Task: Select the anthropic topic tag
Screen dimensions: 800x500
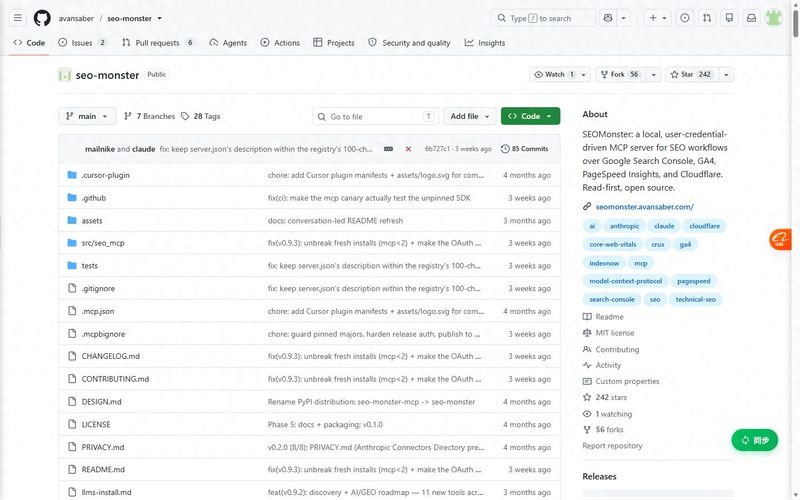Action: [624, 226]
